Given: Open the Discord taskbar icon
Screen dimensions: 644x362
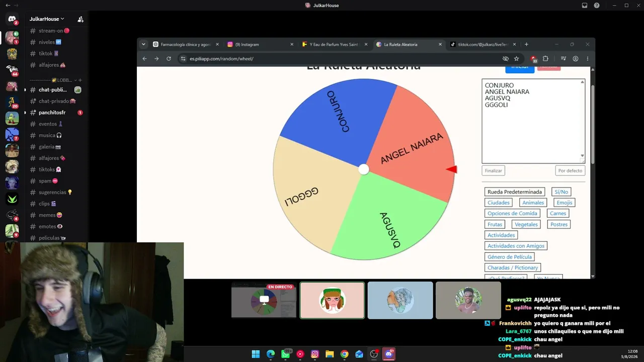Looking at the screenshot, I should click(x=388, y=354).
